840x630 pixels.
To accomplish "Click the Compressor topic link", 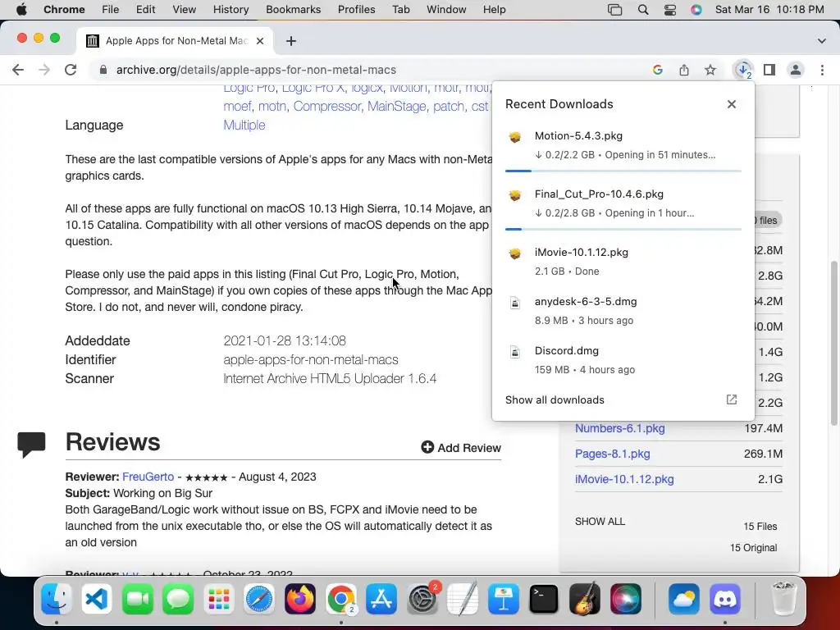I will tap(326, 106).
